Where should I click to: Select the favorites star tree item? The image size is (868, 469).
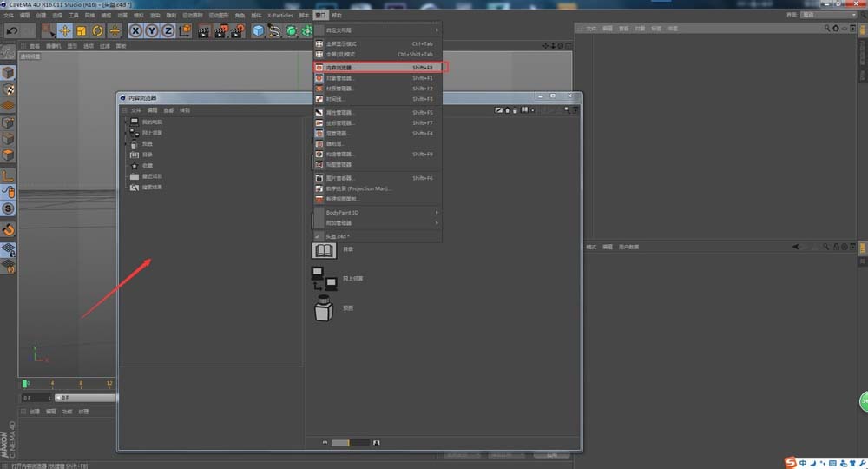141,166
